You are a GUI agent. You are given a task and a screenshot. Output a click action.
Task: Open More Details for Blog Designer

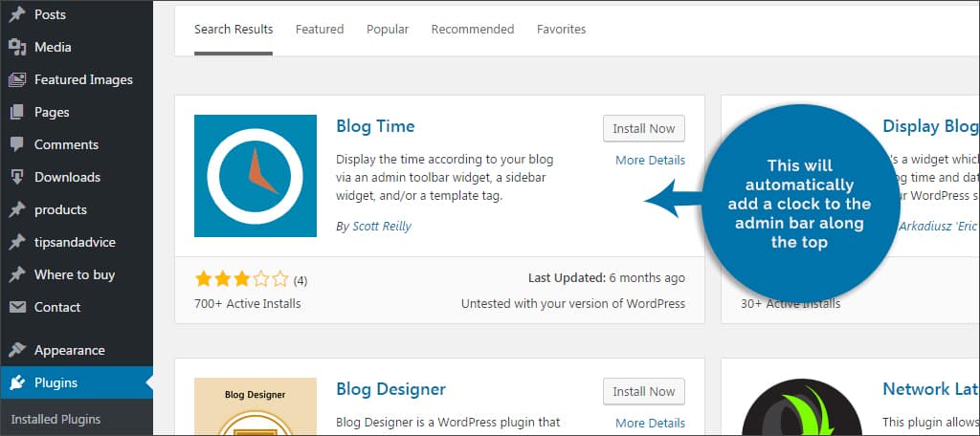[x=650, y=424]
